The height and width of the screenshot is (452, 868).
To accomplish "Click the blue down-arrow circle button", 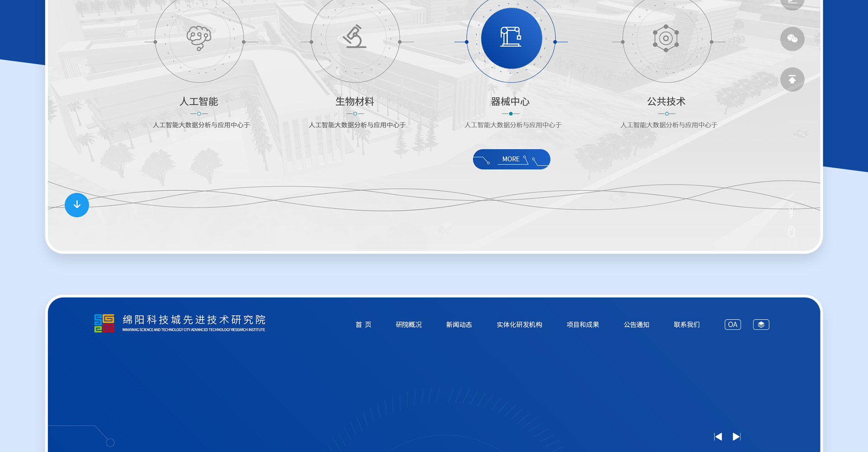I will (77, 205).
